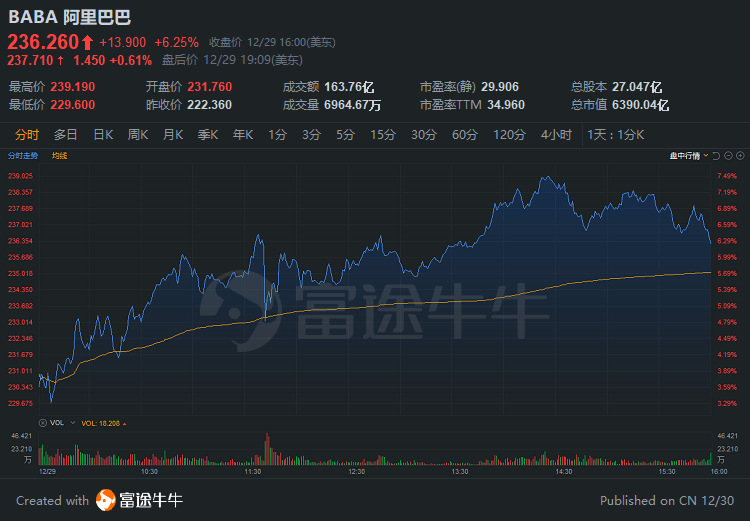
Task: Remove the VOL indicator with its X icon
Action: click(x=43, y=423)
